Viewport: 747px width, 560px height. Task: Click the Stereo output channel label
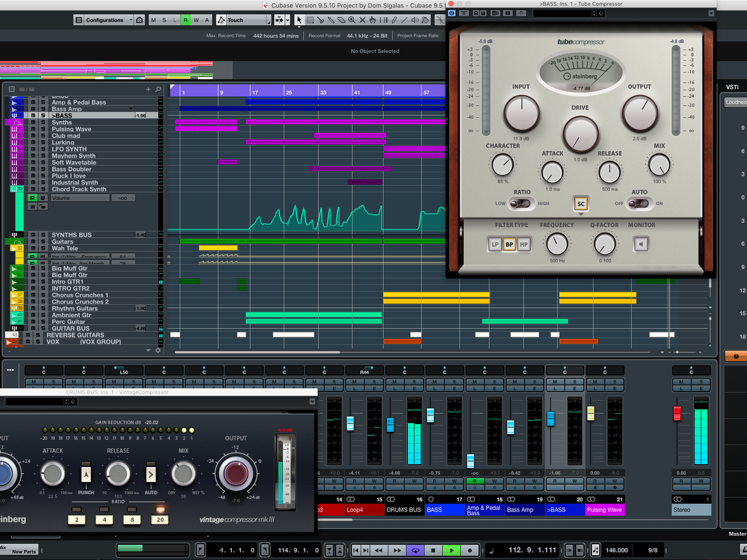692,510
